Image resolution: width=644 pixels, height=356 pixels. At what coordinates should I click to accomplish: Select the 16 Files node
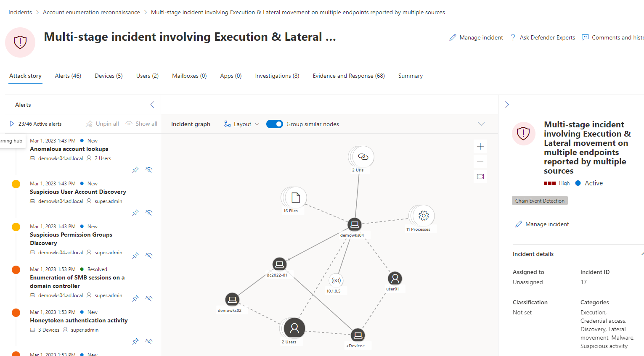click(x=295, y=198)
